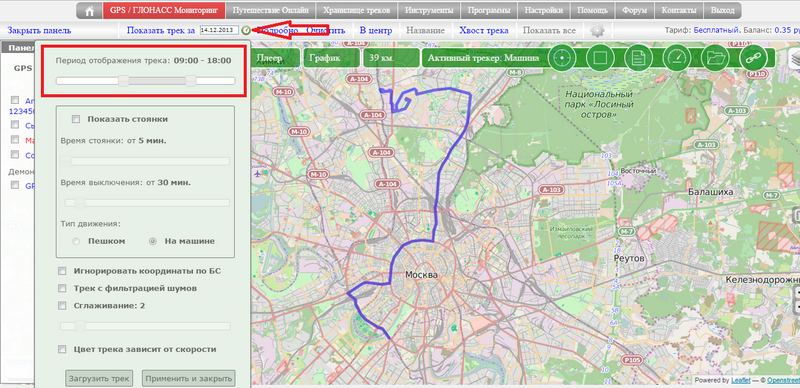Click the date input field showing 14.12.2013
Image resolution: width=800 pixels, height=388 pixels.
pos(219,31)
